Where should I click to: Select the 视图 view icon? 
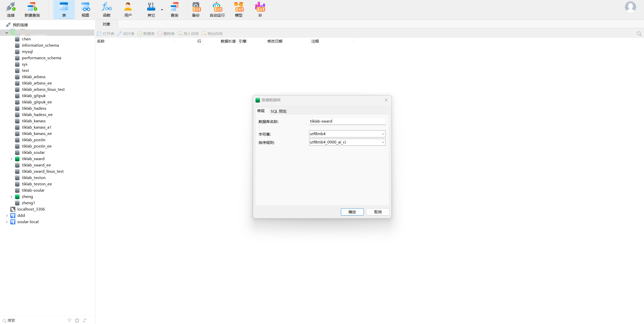[x=85, y=10]
